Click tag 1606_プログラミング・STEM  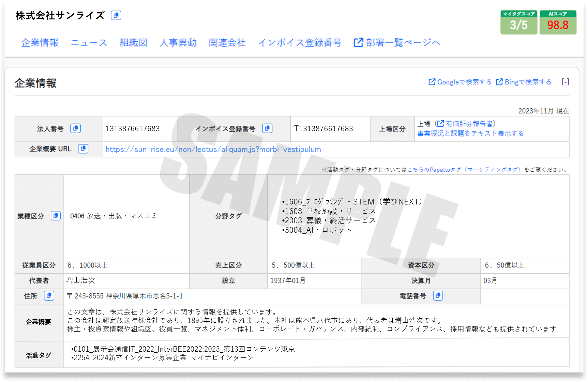pos(352,202)
